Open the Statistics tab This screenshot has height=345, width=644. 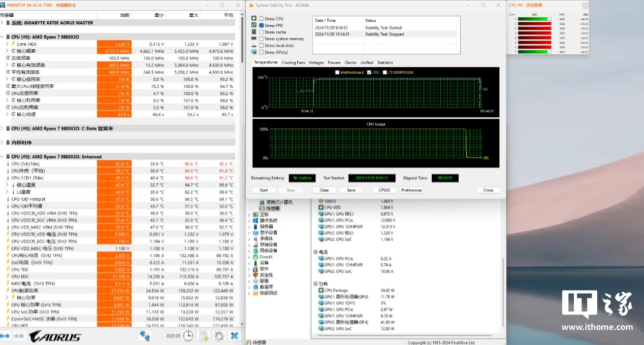click(385, 62)
